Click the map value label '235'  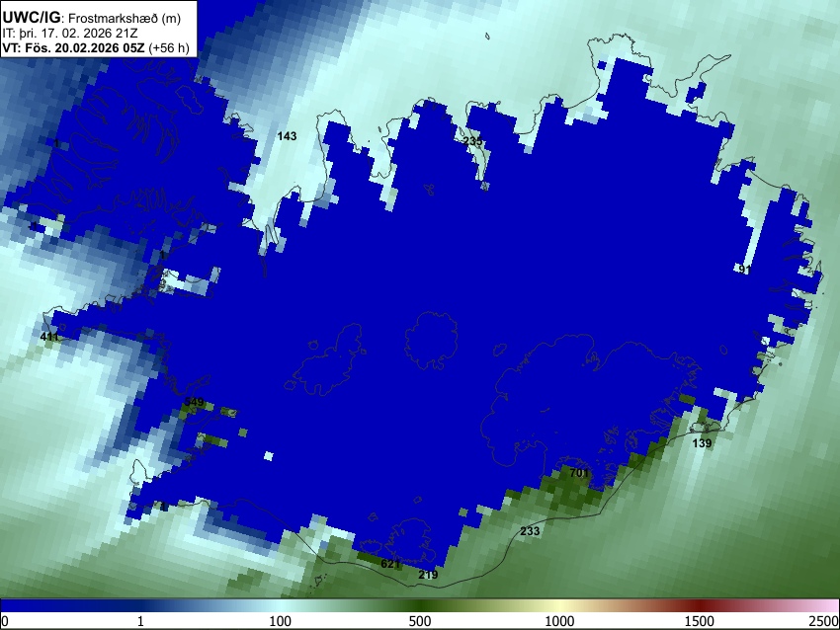[472, 141]
